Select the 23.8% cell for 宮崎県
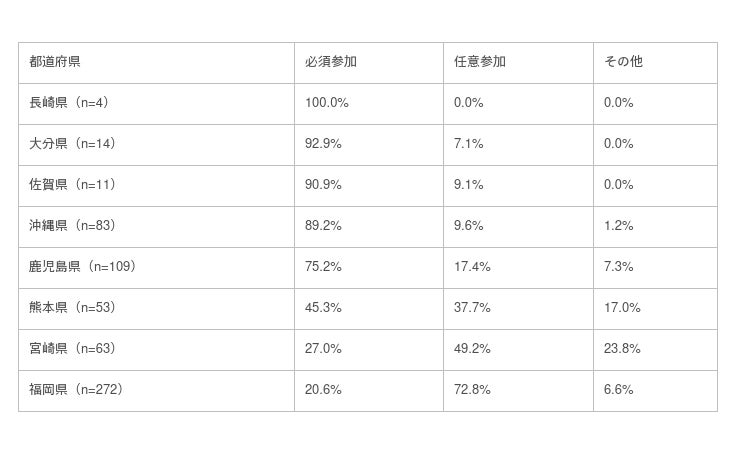Screen dimensions: 740x452 [x=622, y=349]
